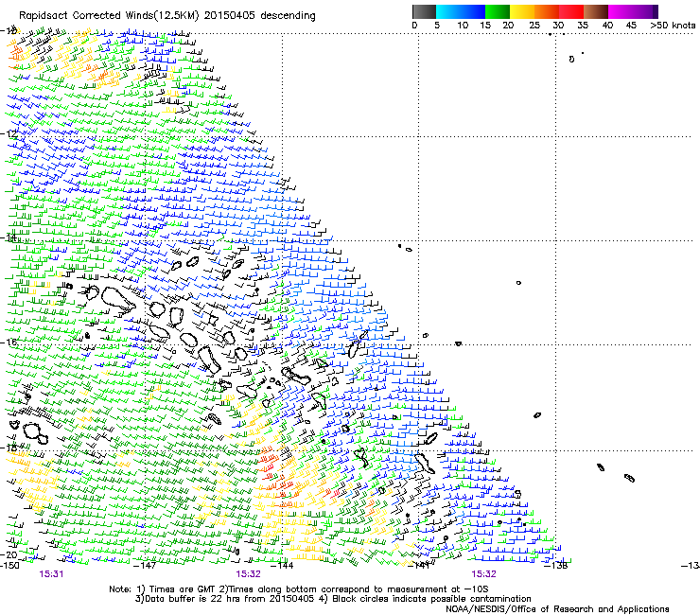Click the '-12' latitude axis label
The width and height of the screenshot is (700, 615).
point(9,133)
